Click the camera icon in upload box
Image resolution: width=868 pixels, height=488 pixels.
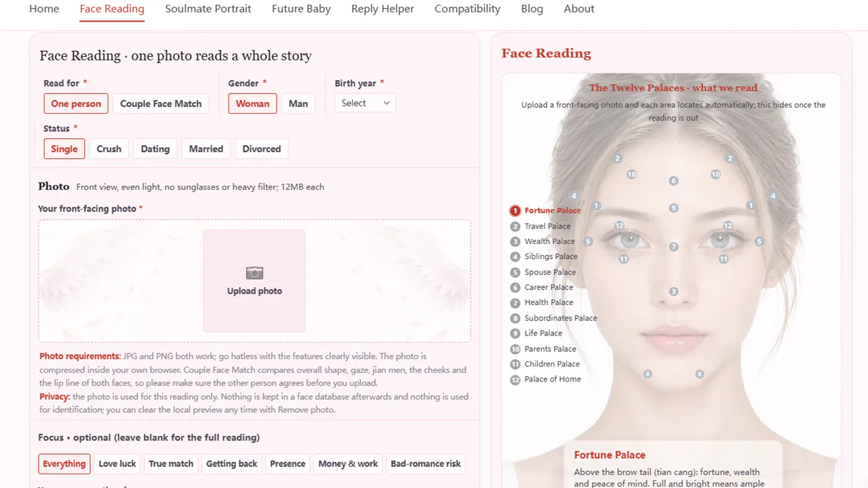point(254,272)
